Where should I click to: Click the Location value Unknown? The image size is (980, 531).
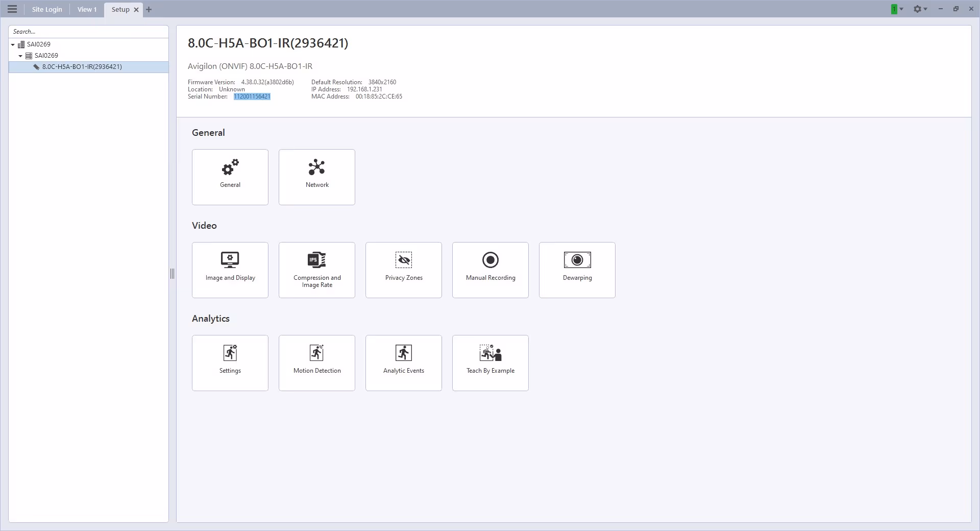pyautogui.click(x=232, y=89)
